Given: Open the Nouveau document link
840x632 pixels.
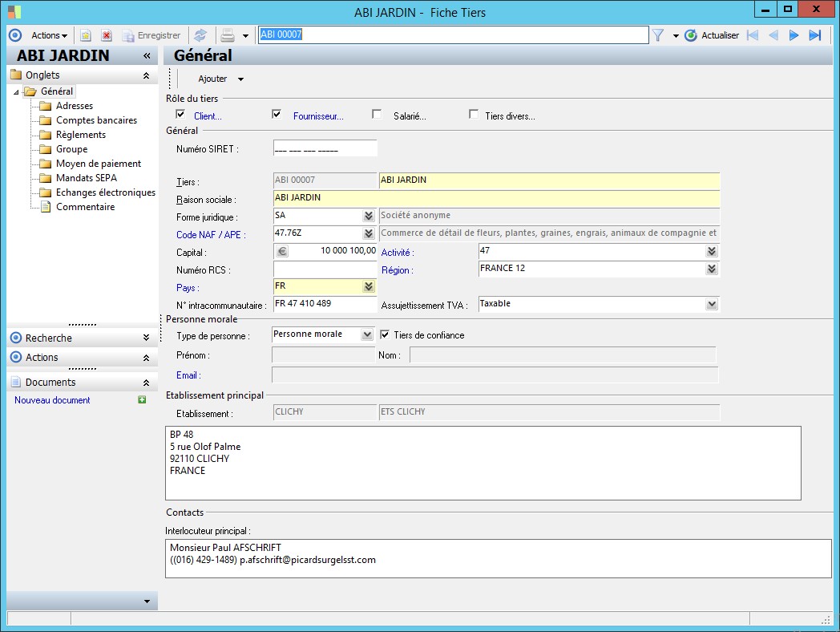Looking at the screenshot, I should tap(52, 400).
